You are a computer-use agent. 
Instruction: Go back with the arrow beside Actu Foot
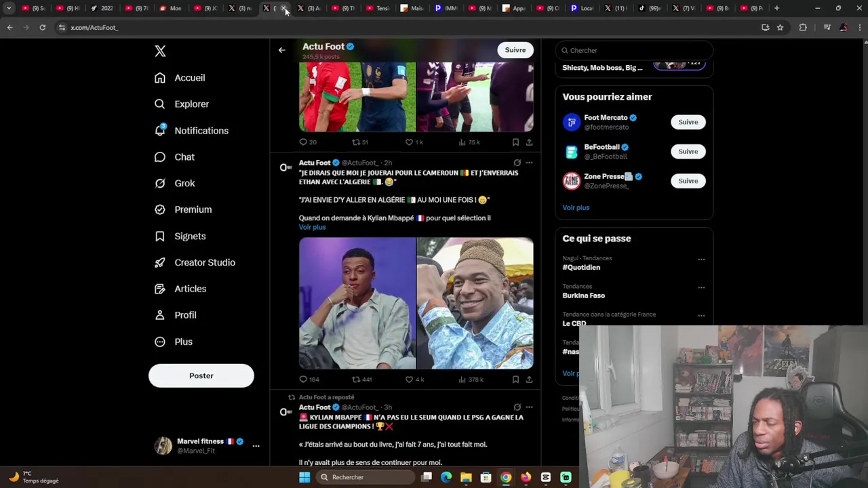(x=281, y=50)
